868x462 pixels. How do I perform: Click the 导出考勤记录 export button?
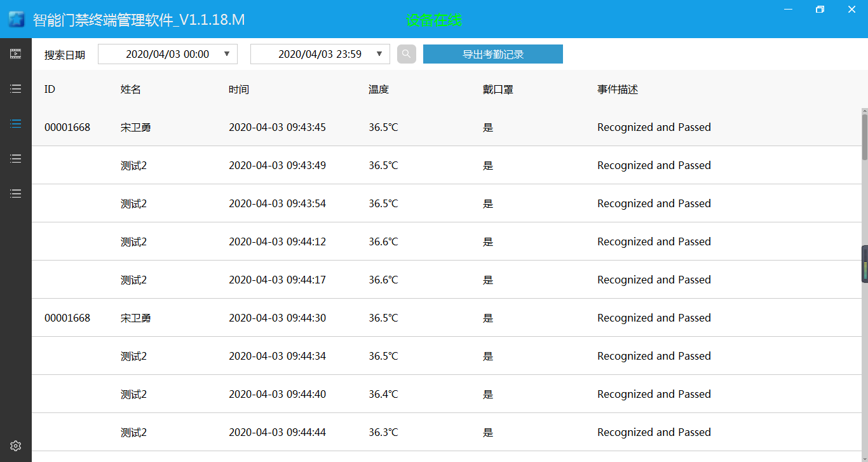coord(493,54)
